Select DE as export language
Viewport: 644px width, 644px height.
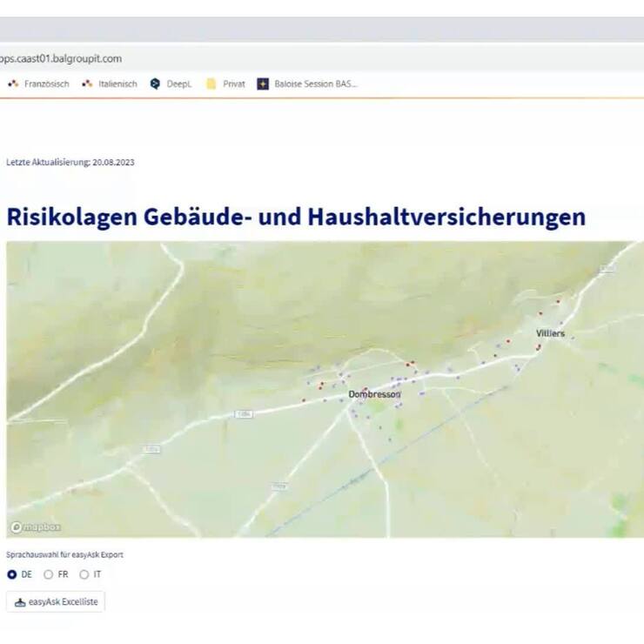coord(12,574)
